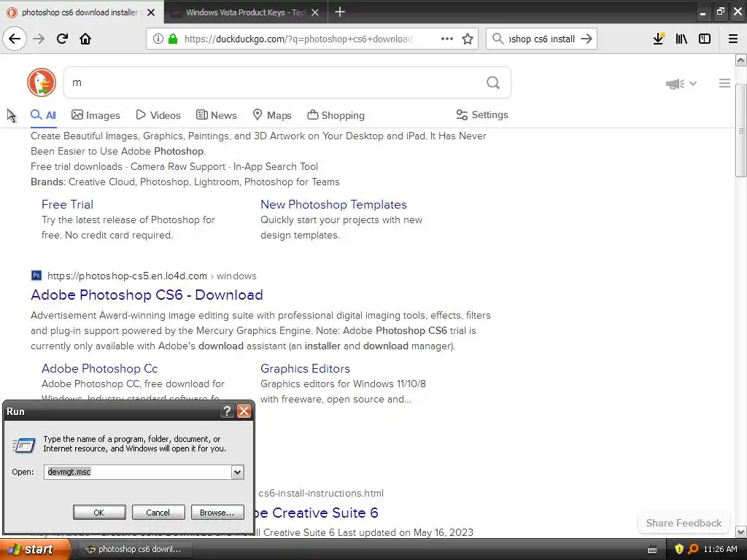Open DuckDuckGo Settings
Viewport: 747px width, 560px height.
[482, 114]
